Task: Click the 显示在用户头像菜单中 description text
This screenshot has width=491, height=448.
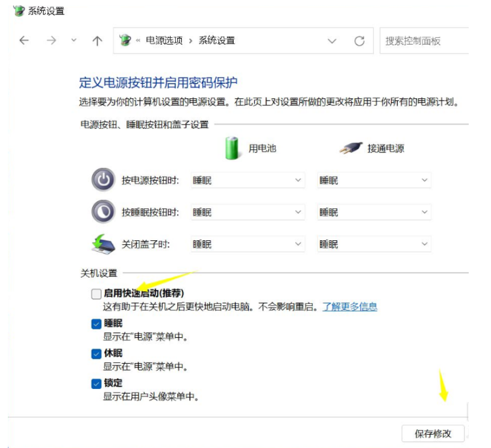Action: (x=151, y=397)
